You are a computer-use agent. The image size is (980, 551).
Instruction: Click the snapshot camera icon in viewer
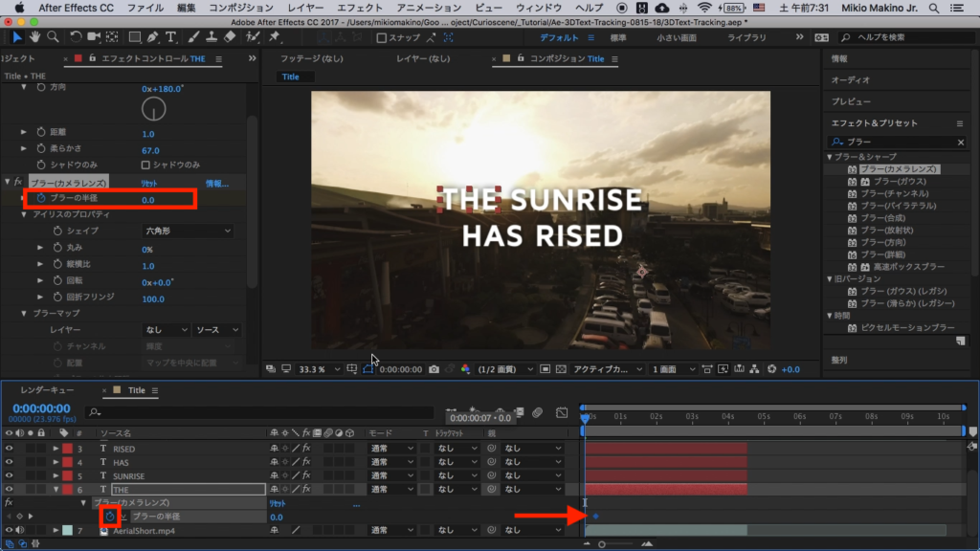(x=434, y=369)
